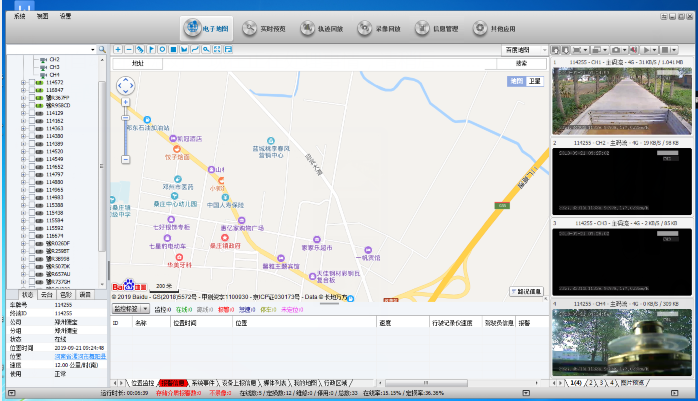Open the 设置 settings menu
The width and height of the screenshot is (698, 401).
click(x=65, y=17)
